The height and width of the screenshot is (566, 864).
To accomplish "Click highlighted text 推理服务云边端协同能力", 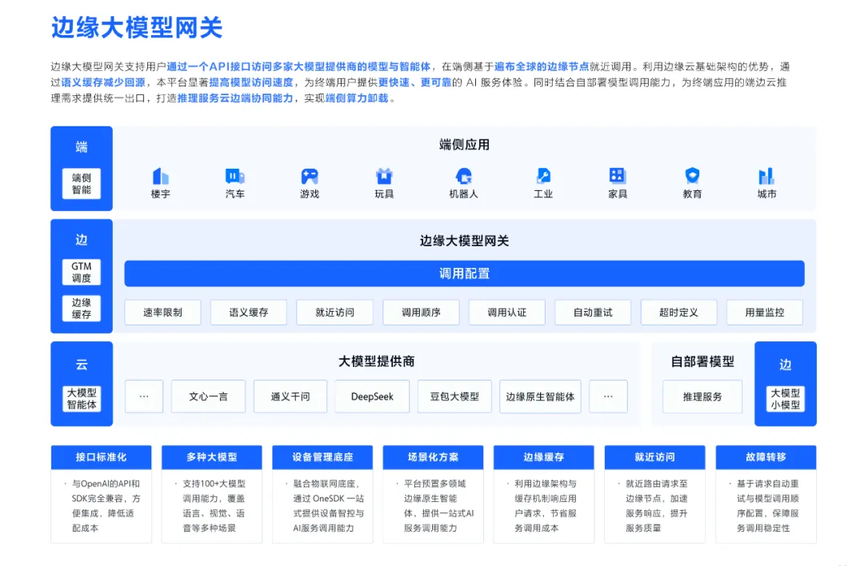I will coord(235,98).
